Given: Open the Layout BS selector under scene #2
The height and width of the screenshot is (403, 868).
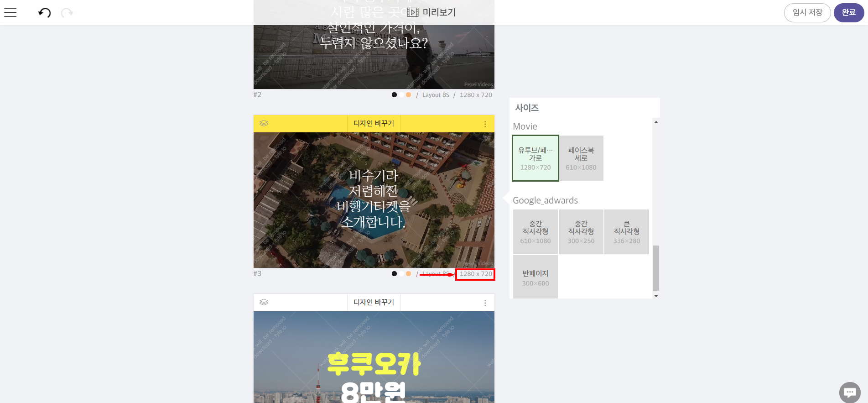Looking at the screenshot, I should tap(436, 95).
